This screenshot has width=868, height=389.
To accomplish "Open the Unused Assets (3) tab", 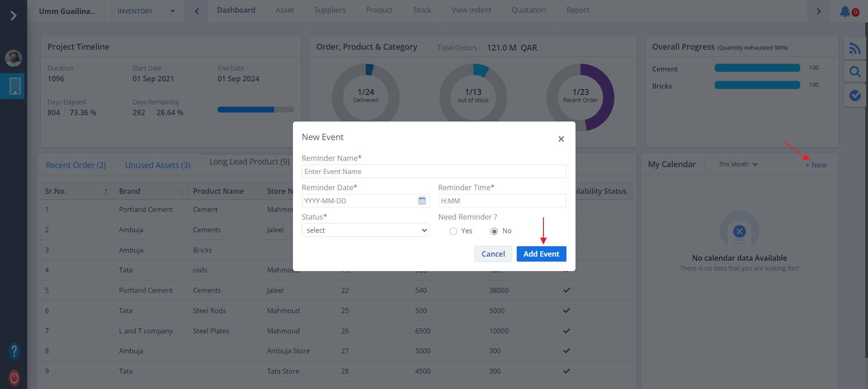I will coord(157,165).
